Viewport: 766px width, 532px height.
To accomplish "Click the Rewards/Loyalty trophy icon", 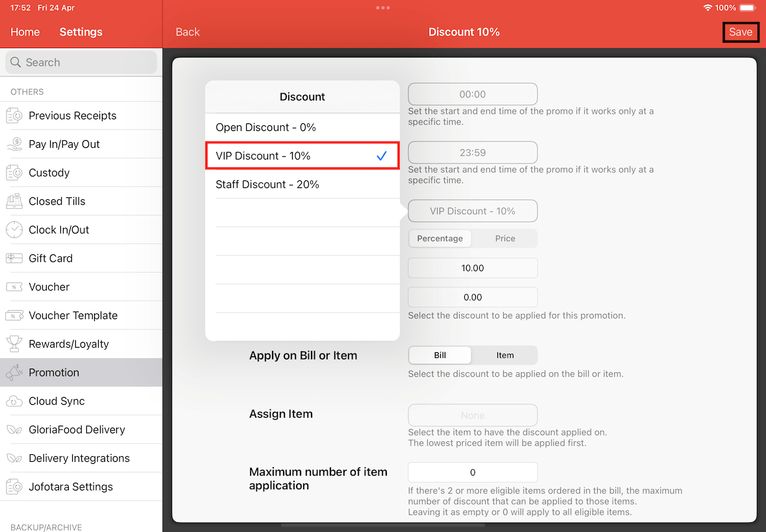I will tap(14, 344).
